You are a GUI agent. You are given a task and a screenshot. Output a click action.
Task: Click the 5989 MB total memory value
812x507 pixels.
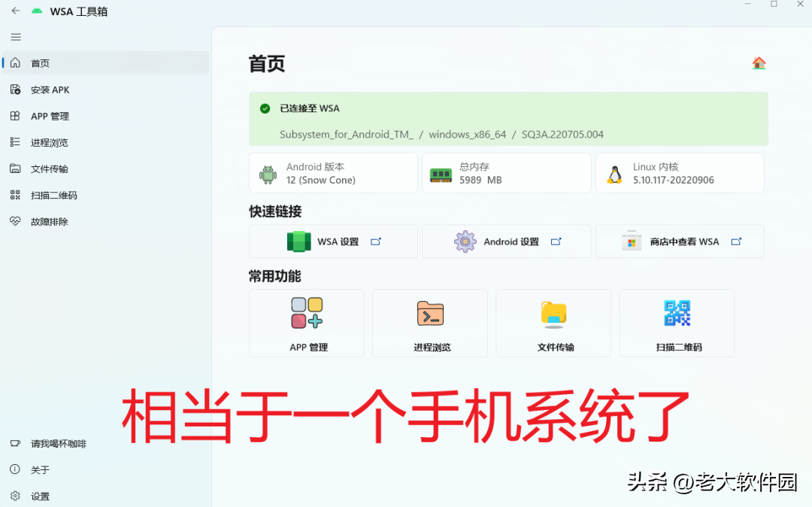click(x=480, y=181)
